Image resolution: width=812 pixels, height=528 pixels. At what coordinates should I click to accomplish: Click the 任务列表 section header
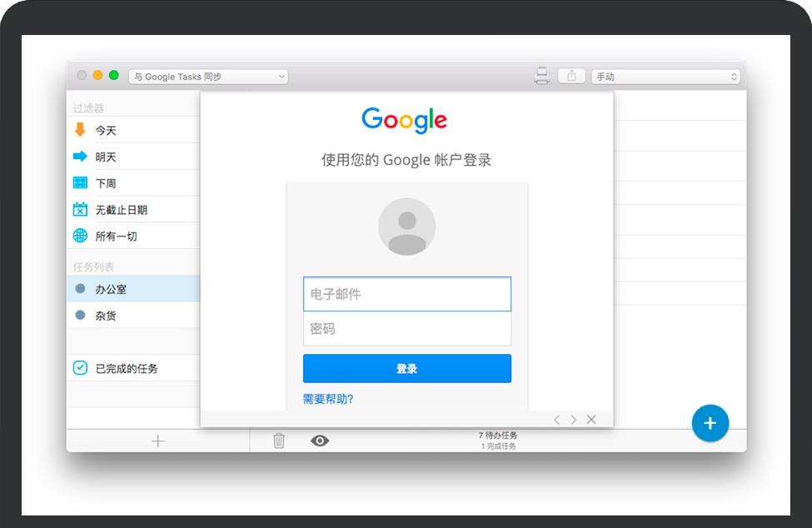pos(94,267)
